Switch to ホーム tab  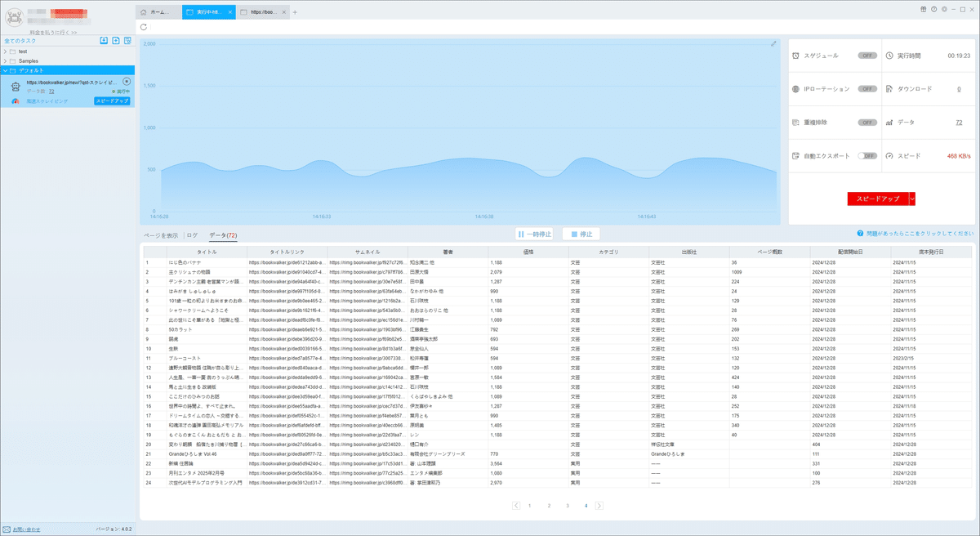tap(158, 12)
